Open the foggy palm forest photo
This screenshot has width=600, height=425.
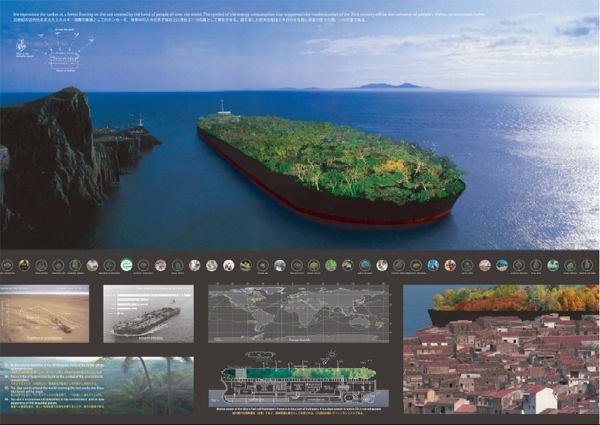click(97, 385)
